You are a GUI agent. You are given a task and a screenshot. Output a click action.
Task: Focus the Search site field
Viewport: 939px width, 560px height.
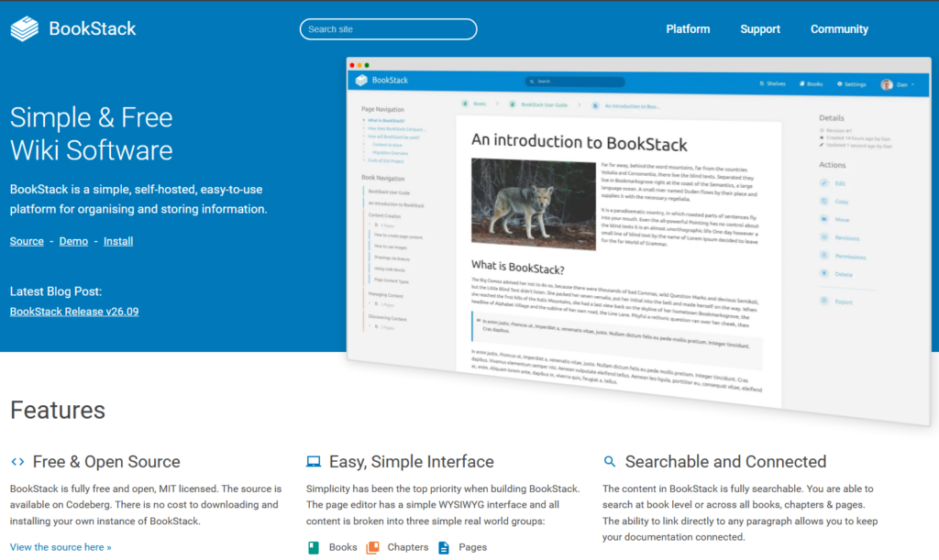click(388, 29)
